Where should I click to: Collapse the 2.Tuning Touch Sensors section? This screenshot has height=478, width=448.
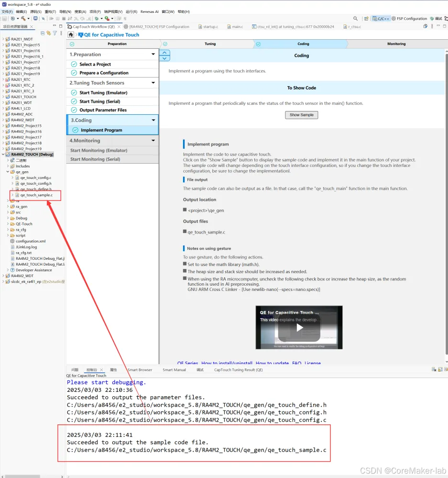(x=153, y=83)
